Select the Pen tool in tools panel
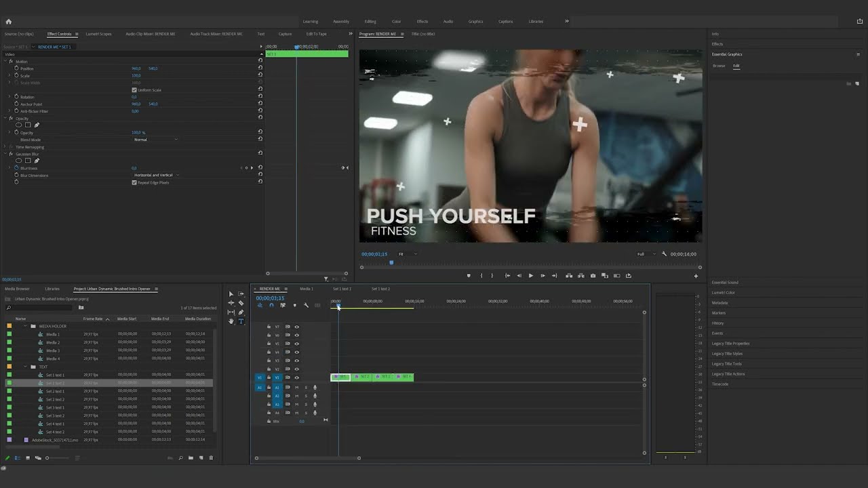This screenshot has height=488, width=868. (x=241, y=312)
